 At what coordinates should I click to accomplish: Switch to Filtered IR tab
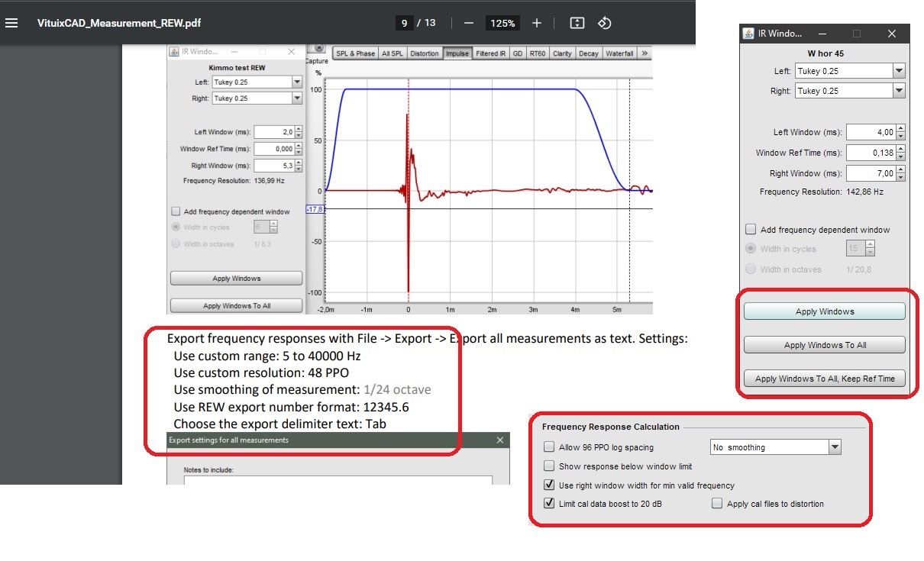491,53
